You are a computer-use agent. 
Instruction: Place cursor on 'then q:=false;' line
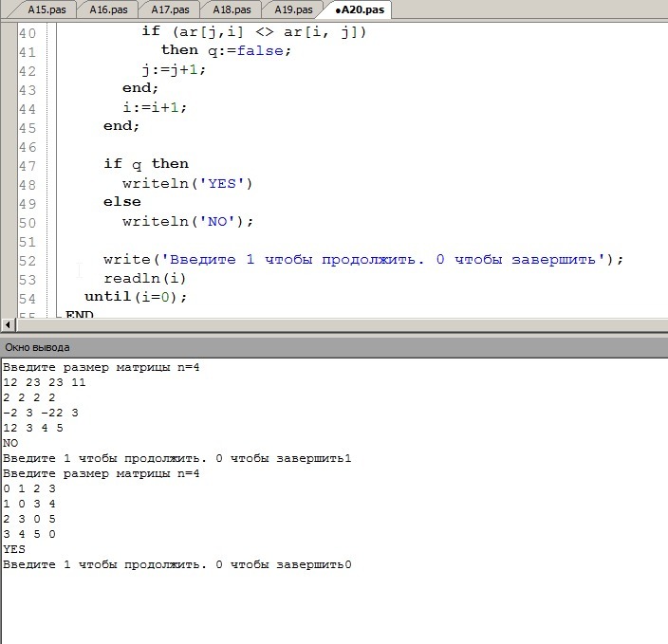tap(226, 50)
